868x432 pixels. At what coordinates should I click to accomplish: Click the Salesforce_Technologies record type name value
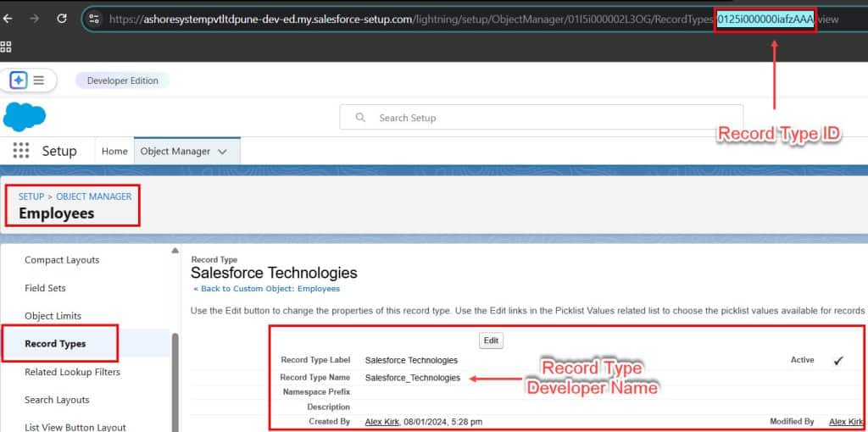click(413, 378)
